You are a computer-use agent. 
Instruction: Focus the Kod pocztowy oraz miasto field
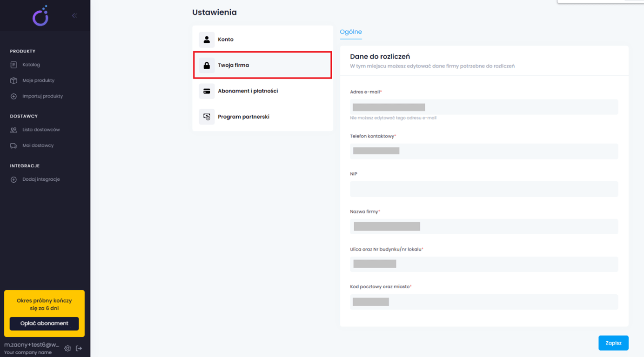tap(484, 302)
